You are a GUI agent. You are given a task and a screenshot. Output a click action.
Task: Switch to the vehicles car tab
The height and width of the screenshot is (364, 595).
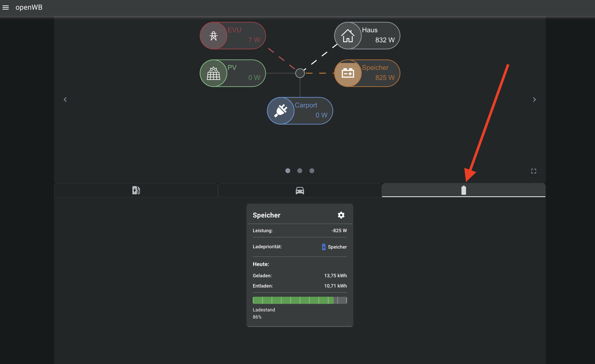tap(300, 190)
